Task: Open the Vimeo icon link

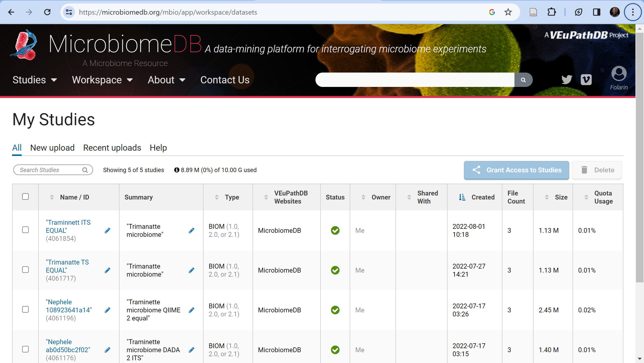Action: pyautogui.click(x=586, y=80)
